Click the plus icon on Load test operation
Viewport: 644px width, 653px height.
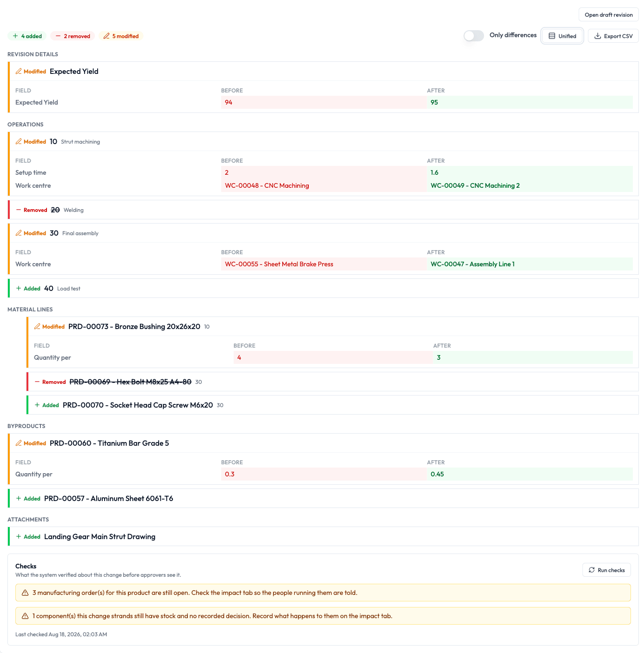pyautogui.click(x=19, y=288)
